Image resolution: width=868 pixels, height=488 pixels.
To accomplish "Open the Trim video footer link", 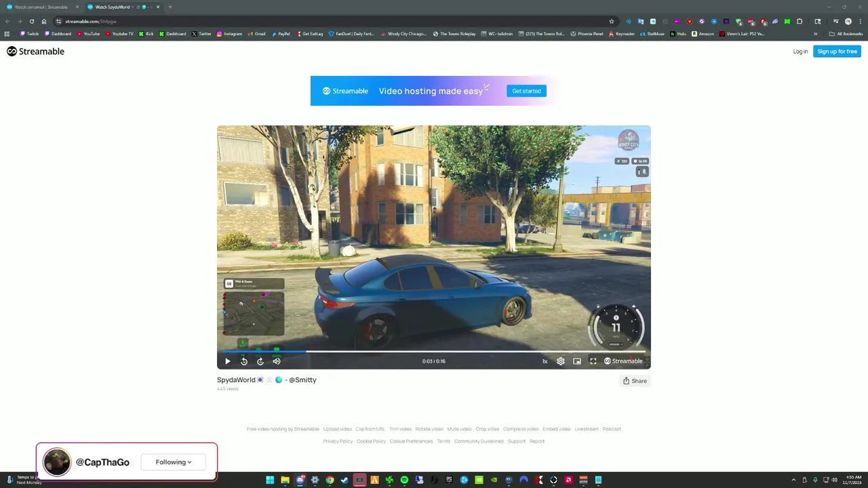I will tap(400, 429).
